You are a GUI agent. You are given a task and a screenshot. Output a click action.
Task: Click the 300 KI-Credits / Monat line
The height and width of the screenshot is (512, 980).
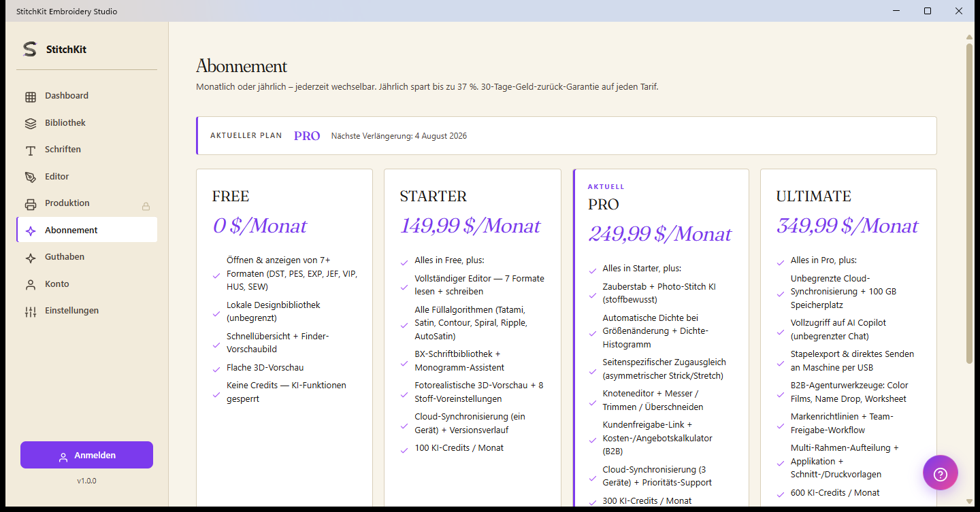click(647, 501)
